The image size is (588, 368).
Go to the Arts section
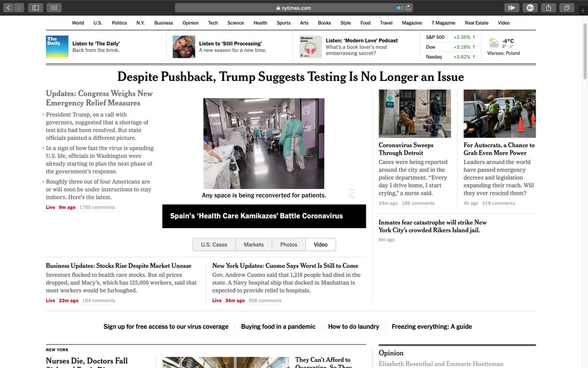point(304,23)
